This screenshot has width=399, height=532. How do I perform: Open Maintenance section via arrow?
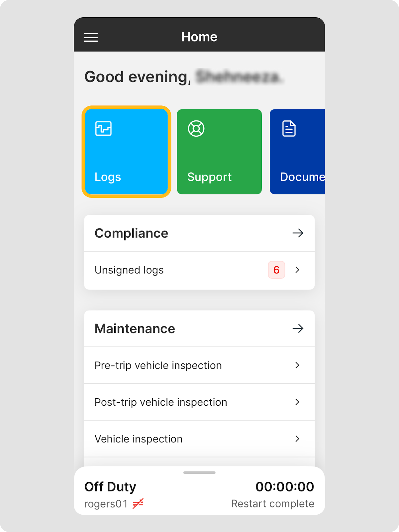click(x=298, y=329)
